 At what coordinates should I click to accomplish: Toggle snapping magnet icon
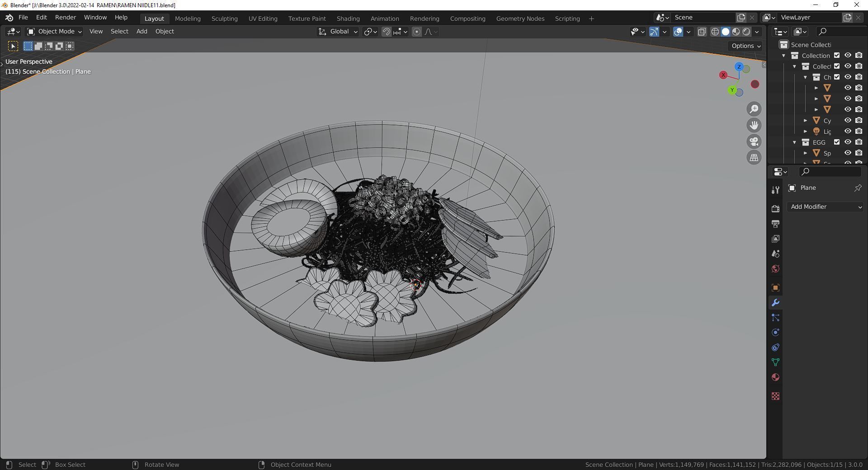click(x=387, y=32)
